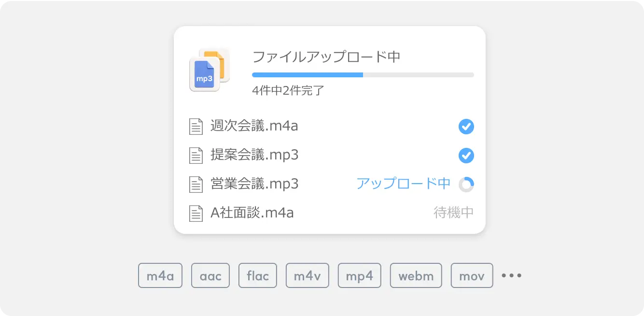
Task: Choose the m4v format tag
Action: [x=307, y=275]
